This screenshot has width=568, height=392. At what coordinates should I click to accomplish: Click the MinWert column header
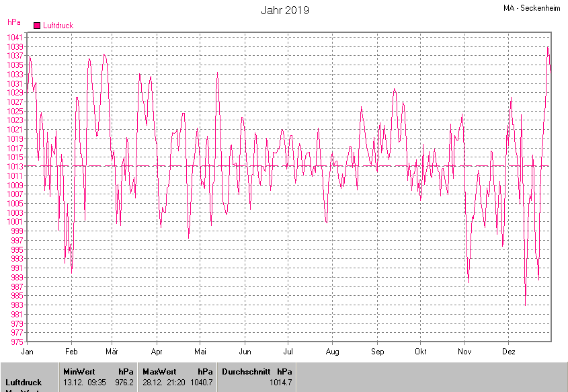[79, 371]
